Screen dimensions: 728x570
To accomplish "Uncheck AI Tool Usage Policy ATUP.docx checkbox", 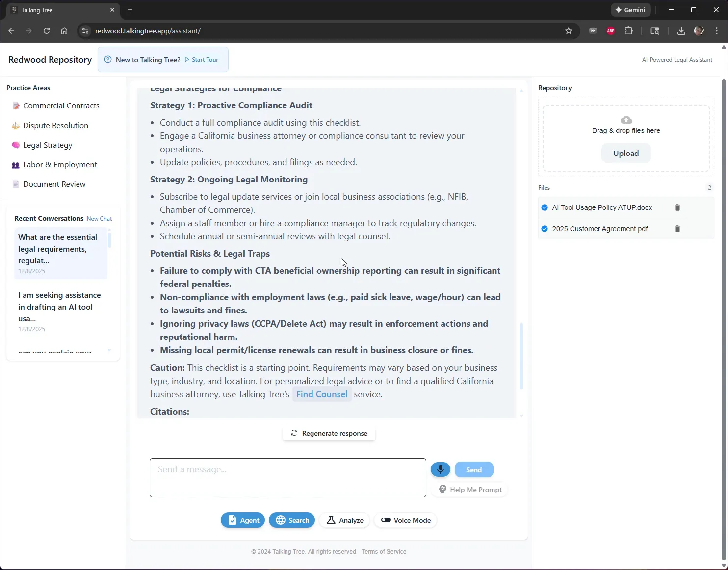I will (544, 207).
